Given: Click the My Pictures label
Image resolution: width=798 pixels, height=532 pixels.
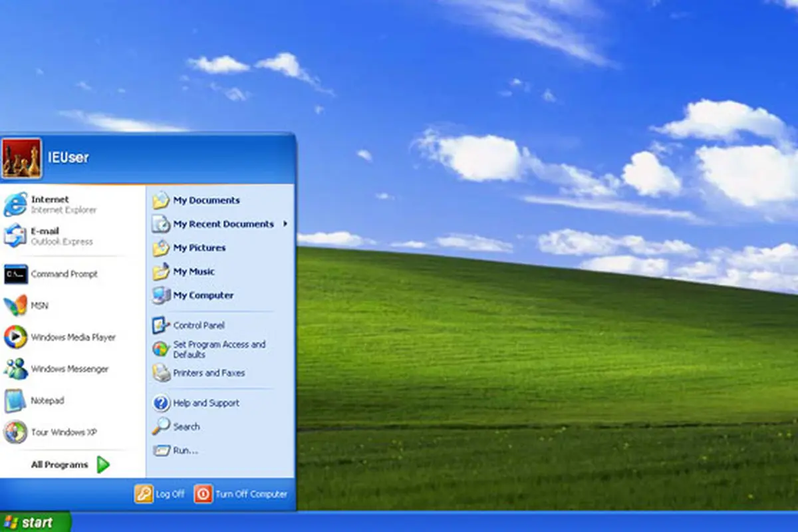Looking at the screenshot, I should coord(199,248).
